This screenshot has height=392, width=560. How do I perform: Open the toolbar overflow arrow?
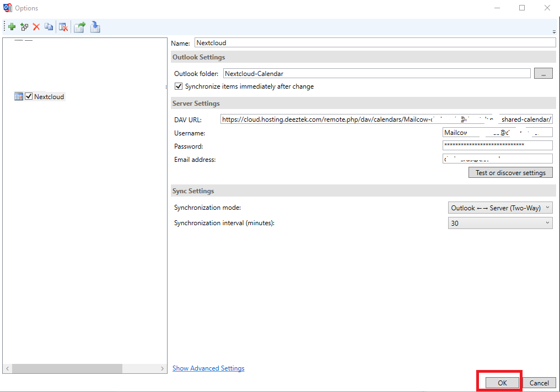(554, 32)
